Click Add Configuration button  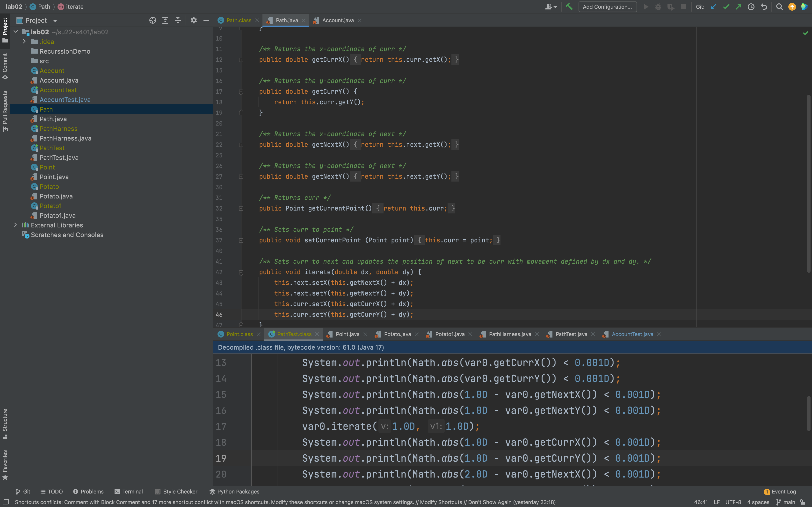pos(607,7)
